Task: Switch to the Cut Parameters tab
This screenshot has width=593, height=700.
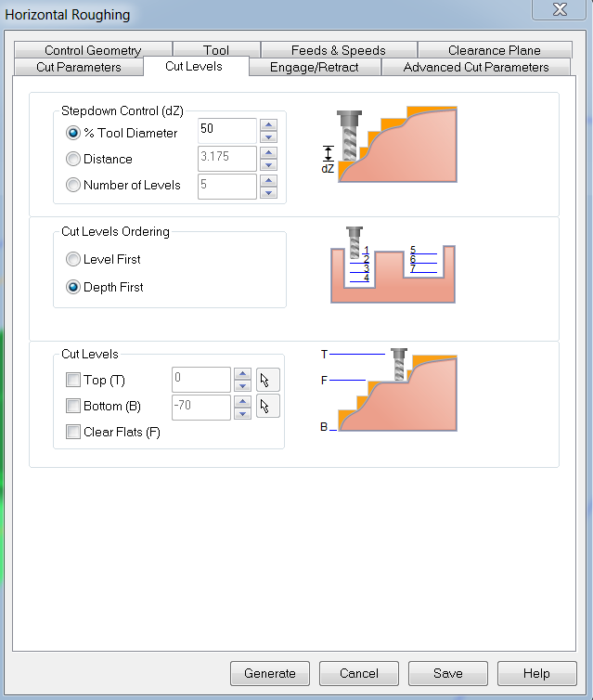Action: 79,67
